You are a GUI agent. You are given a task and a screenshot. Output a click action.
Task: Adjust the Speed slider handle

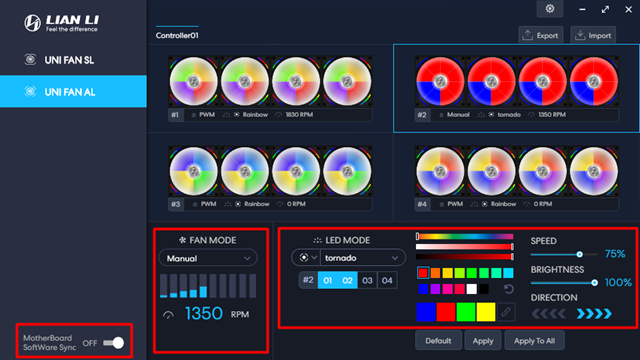tap(579, 254)
